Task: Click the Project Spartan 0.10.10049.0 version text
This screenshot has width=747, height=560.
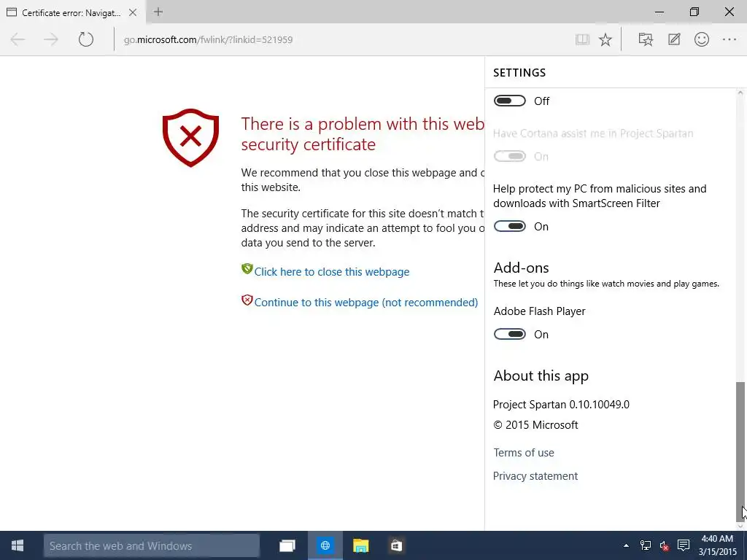Action: click(x=561, y=405)
